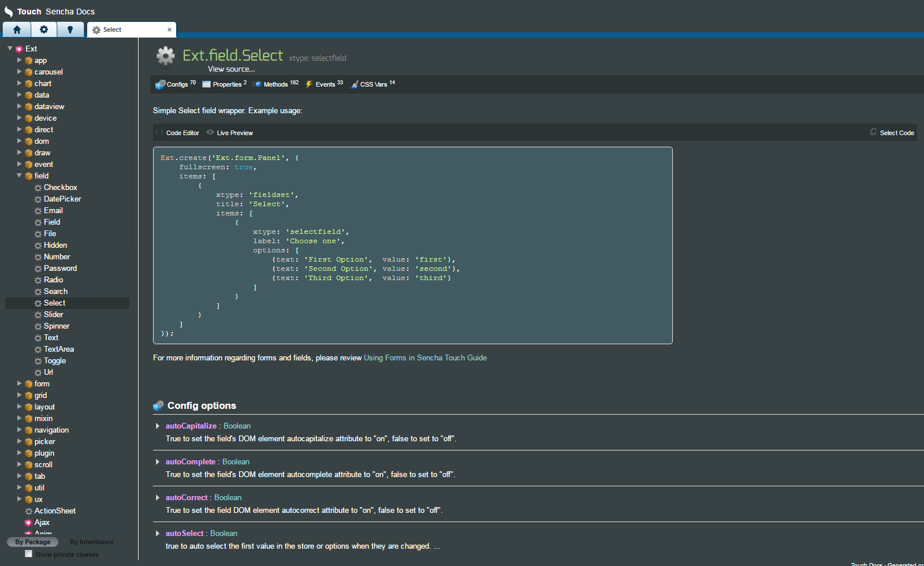Open the layout package
Screen dimensions: 924x566
click(x=44, y=407)
